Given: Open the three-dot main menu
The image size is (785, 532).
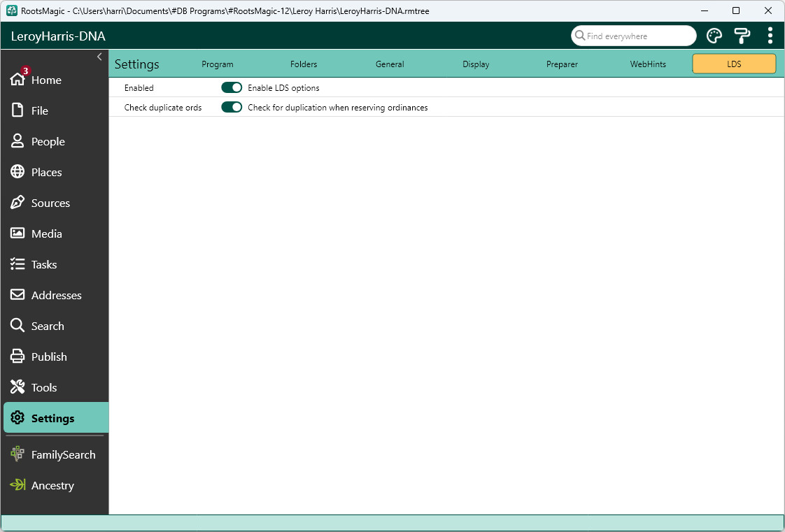Looking at the screenshot, I should click(x=770, y=36).
